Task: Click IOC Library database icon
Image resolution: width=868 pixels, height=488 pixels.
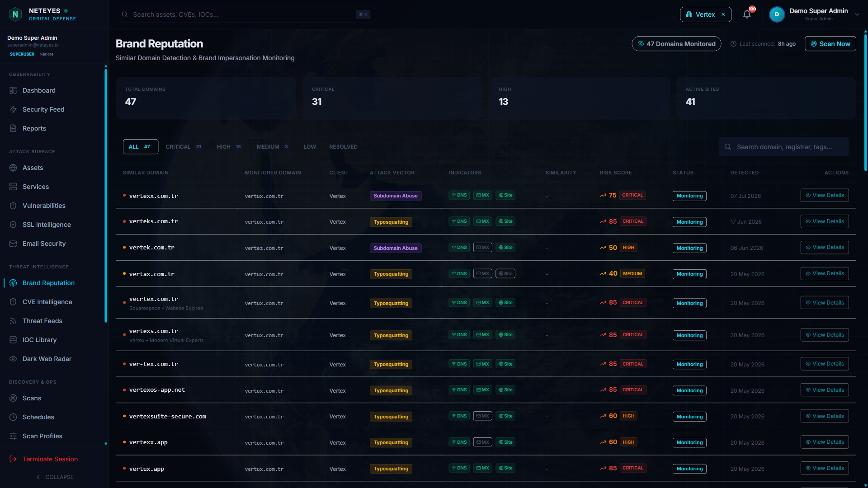Action: point(13,340)
